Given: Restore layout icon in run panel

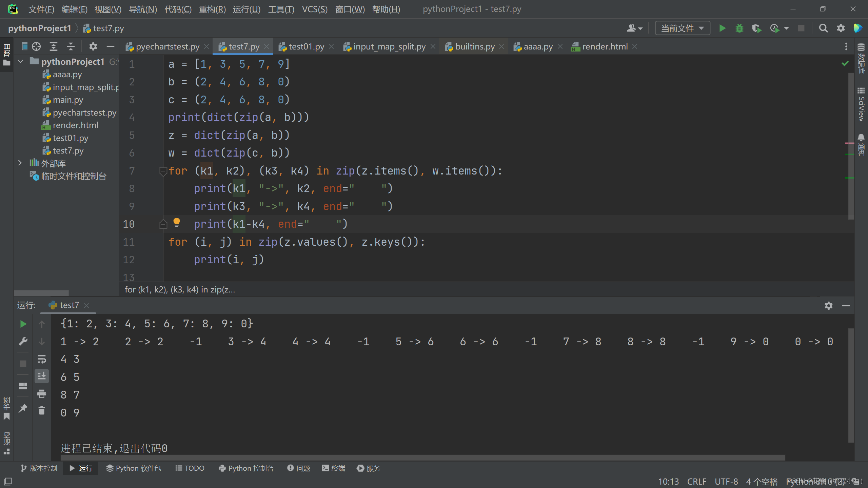Looking at the screenshot, I should tap(23, 386).
